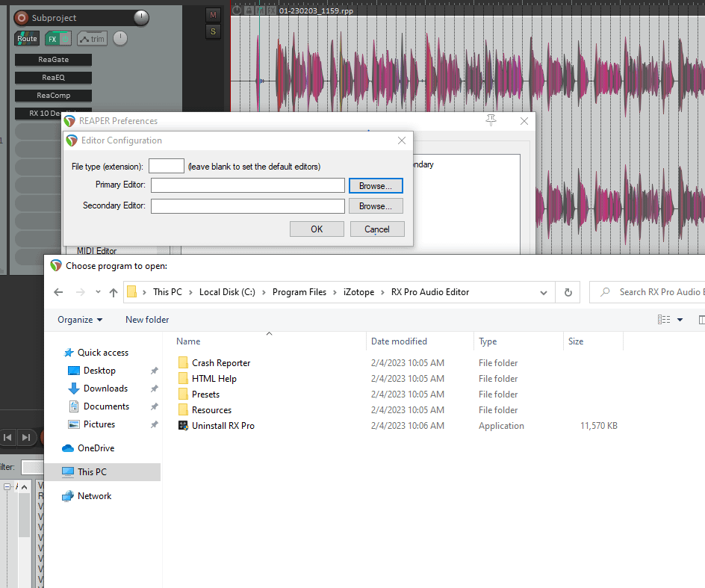Image resolution: width=705 pixels, height=588 pixels.
Task: Click Local Disk (C:) breadcrumb
Action: click(227, 292)
